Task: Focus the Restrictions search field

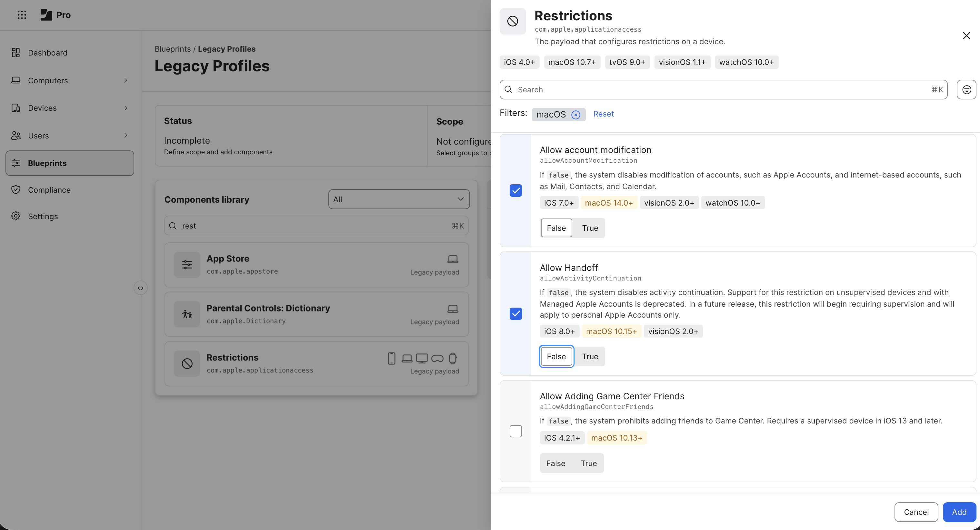Action: coord(723,89)
